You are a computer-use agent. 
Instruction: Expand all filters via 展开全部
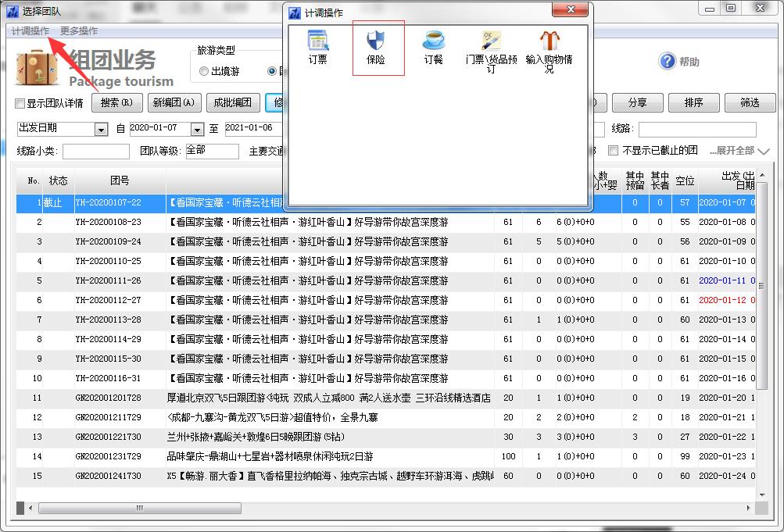point(739,151)
